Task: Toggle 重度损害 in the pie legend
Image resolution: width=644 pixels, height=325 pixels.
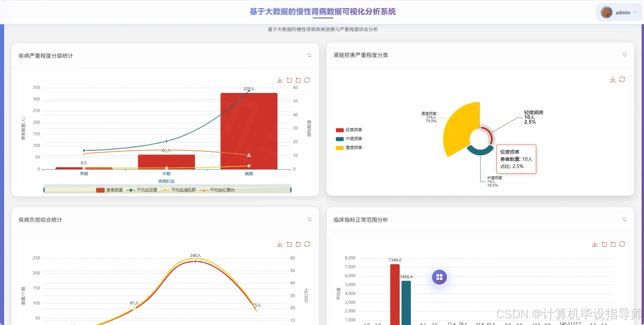Action: 349,147
